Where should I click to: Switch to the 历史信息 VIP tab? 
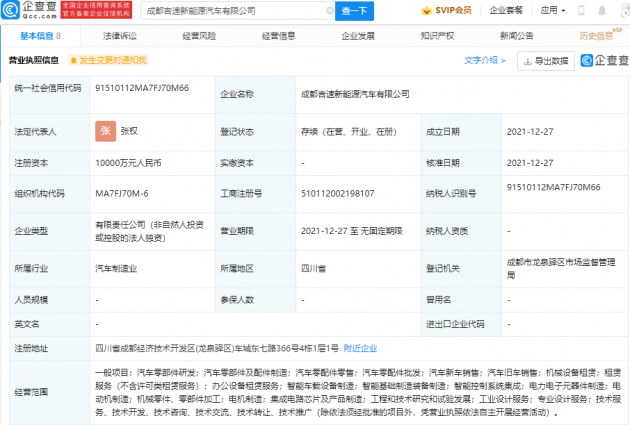pyautogui.click(x=600, y=35)
